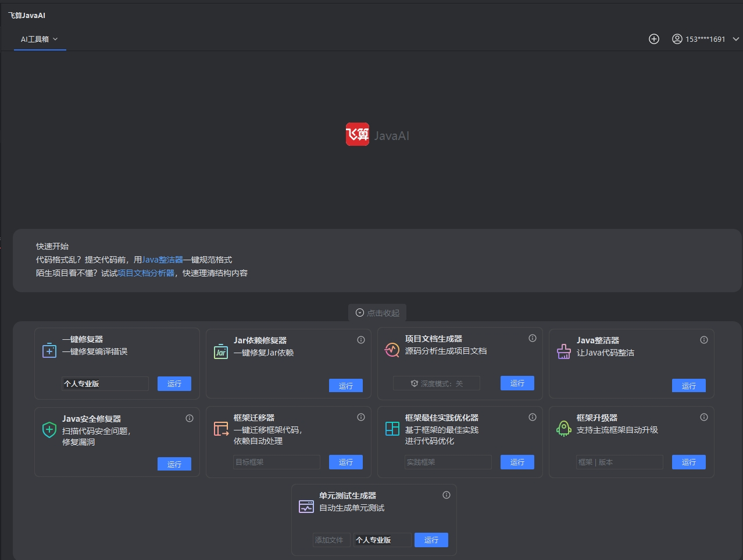
Task: Show info for Java整洁器 card
Action: 704,340
